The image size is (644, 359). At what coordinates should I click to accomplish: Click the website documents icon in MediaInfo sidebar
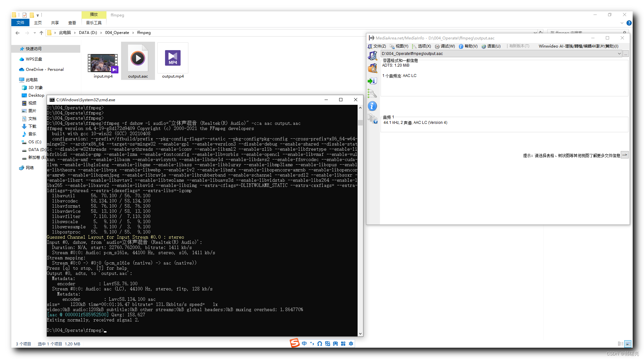pos(372,119)
